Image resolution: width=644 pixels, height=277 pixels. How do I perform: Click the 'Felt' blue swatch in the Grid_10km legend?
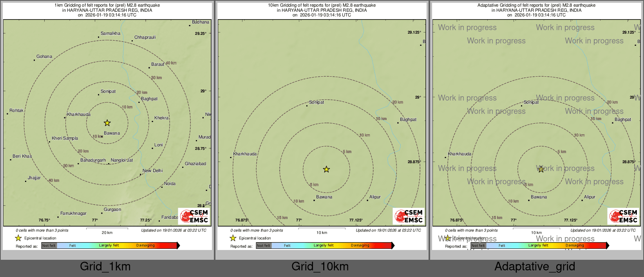(x=287, y=246)
